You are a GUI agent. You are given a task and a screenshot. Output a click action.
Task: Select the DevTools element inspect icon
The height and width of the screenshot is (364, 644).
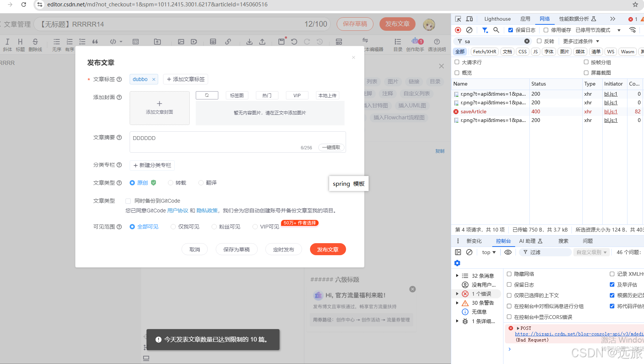point(458,19)
